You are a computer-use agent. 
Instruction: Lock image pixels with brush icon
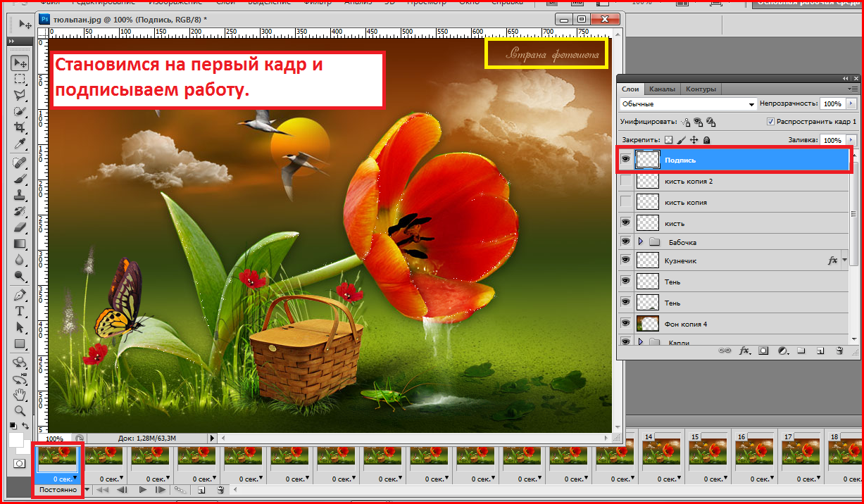point(682,140)
